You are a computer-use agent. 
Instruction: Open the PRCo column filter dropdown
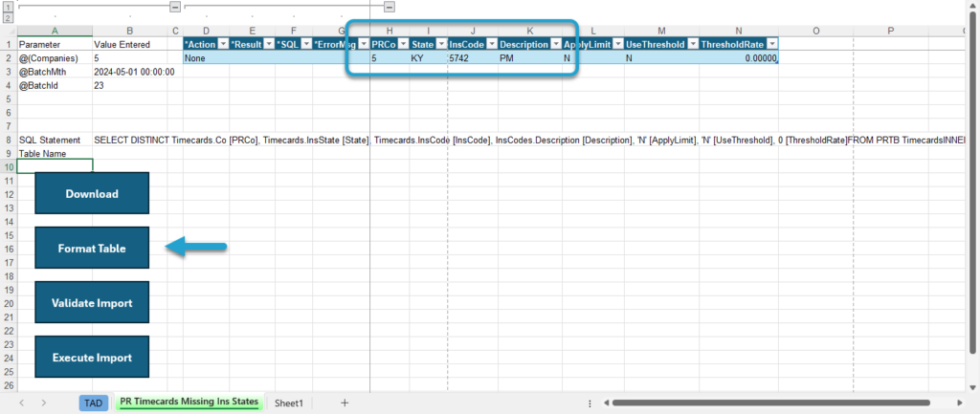coord(403,44)
